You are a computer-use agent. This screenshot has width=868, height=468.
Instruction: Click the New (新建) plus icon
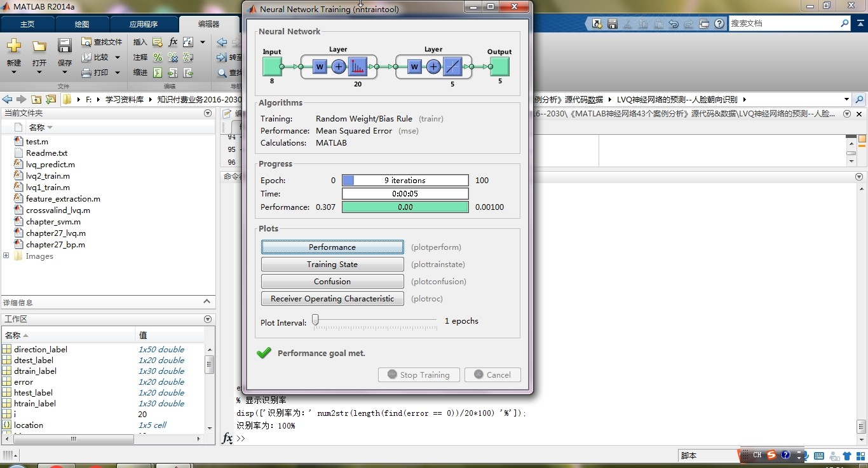(x=14, y=46)
